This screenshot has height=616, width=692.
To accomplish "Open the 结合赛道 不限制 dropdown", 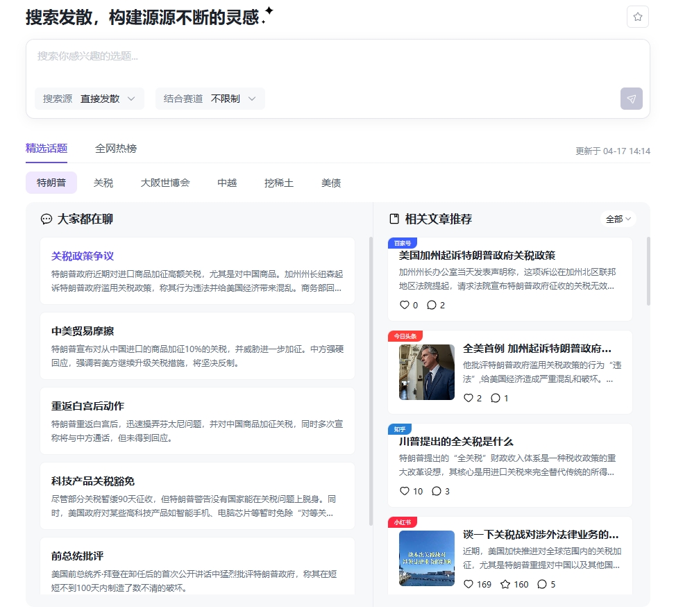I will point(210,99).
